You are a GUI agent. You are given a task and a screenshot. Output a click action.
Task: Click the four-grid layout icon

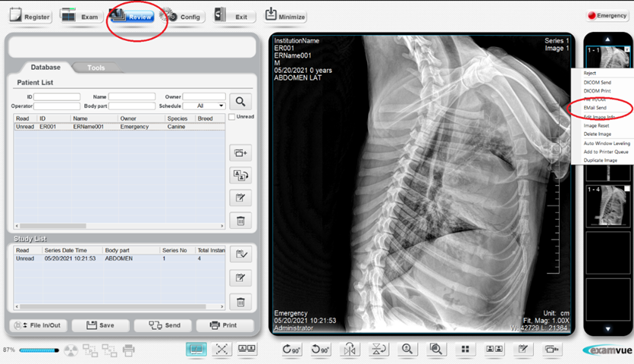click(466, 350)
